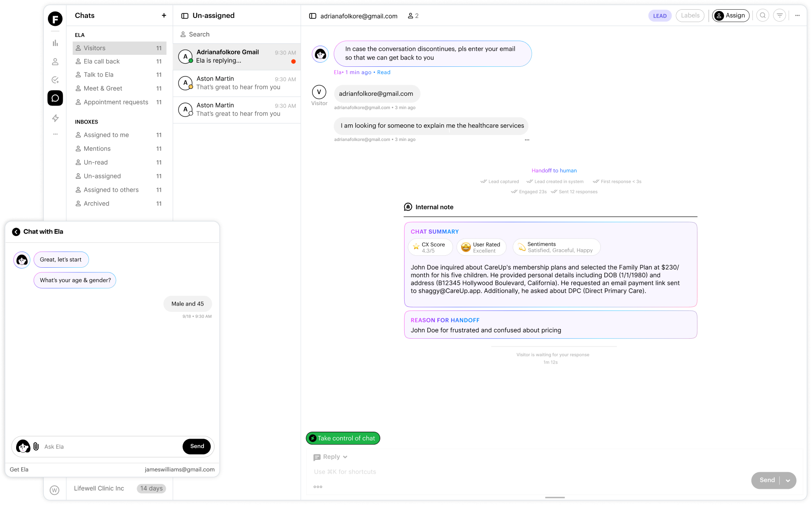Click back arrow in Chat with Ela
812x505 pixels.
pyautogui.click(x=16, y=232)
